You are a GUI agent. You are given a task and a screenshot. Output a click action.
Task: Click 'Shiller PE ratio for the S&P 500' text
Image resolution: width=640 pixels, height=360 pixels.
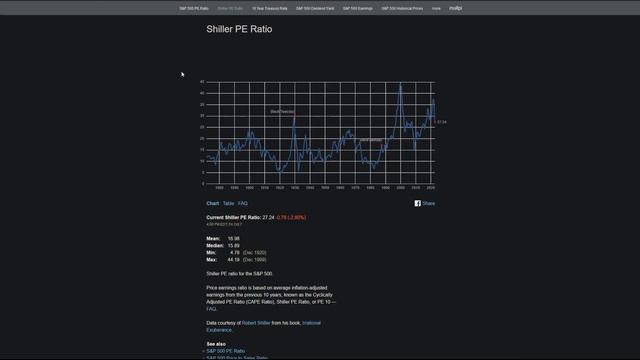click(239, 274)
